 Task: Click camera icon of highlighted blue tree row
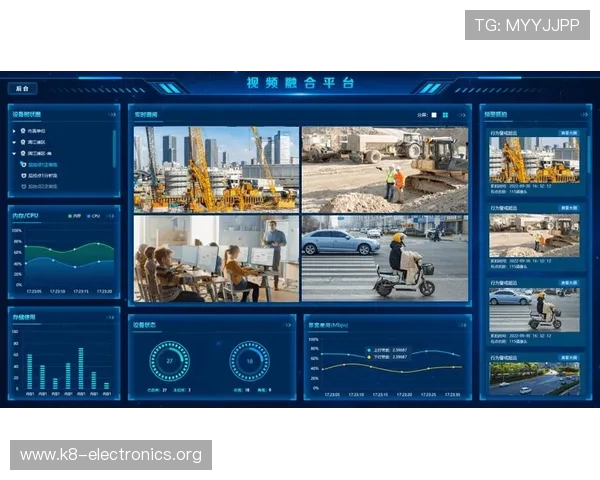pos(24,165)
